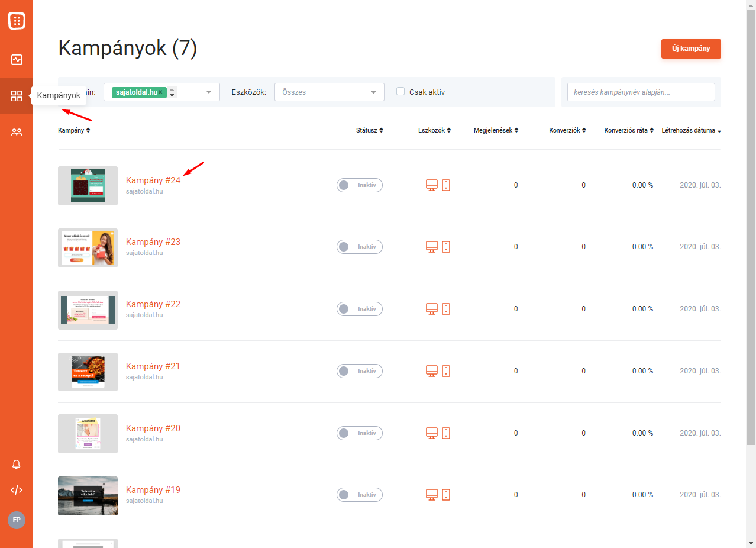Toggle Kampány #24 status from Inaktív
The width and height of the screenshot is (756, 548).
359,185
